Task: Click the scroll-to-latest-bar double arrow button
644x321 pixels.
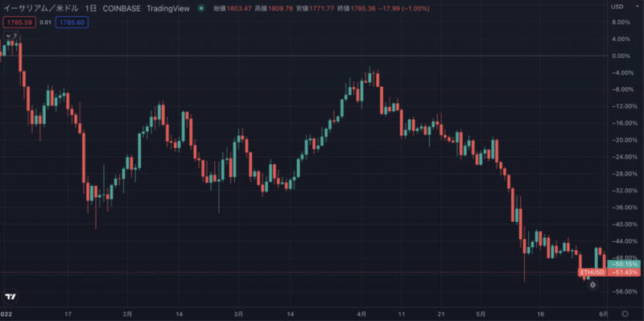Action: click(592, 285)
